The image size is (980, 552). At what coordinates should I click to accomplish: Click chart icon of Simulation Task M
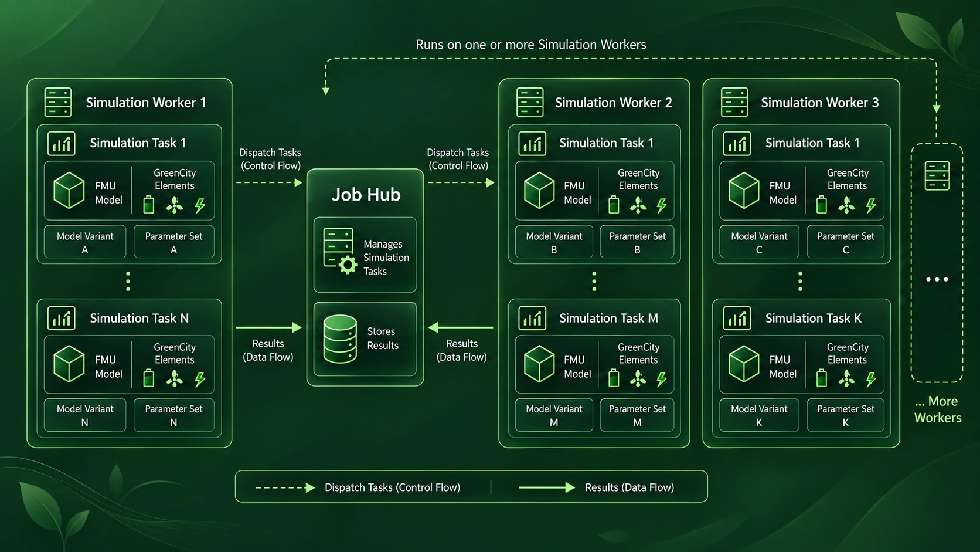[532, 319]
